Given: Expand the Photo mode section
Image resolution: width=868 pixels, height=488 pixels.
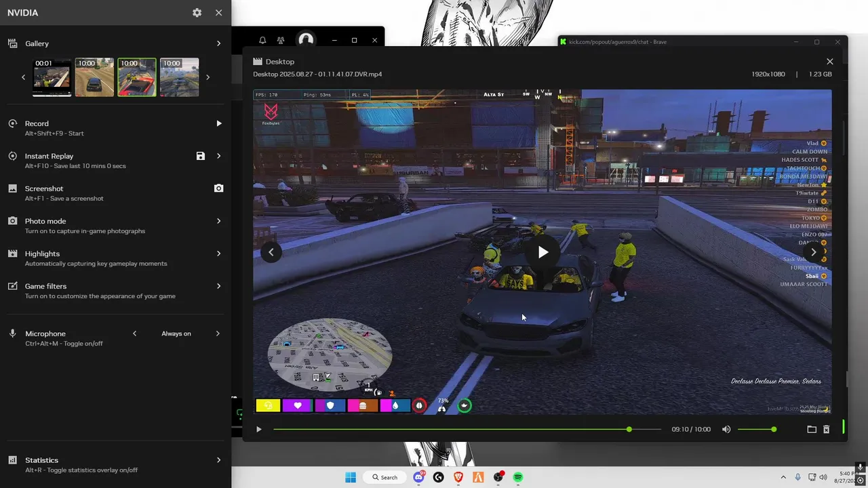Looking at the screenshot, I should tap(218, 221).
